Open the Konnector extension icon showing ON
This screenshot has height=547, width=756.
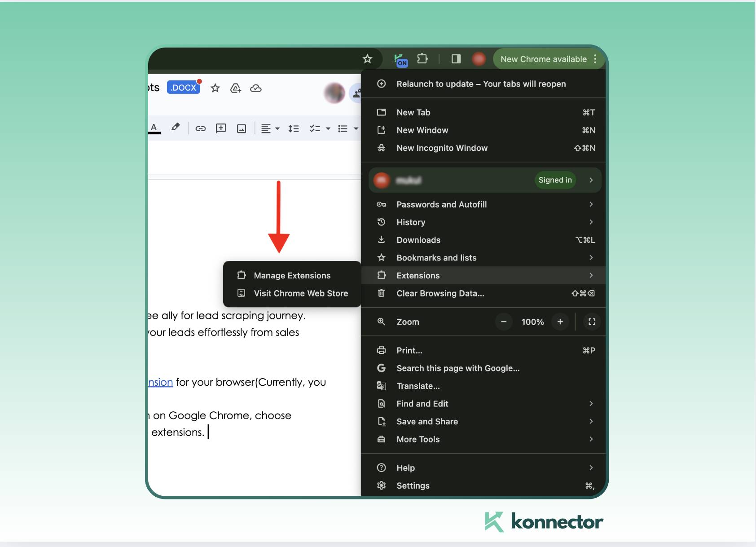point(400,60)
